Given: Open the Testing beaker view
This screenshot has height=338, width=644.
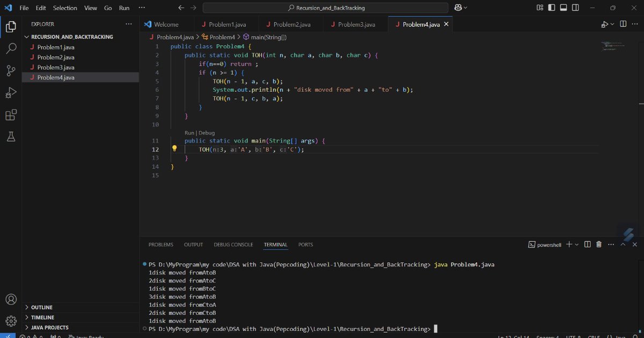Looking at the screenshot, I should tap(11, 137).
